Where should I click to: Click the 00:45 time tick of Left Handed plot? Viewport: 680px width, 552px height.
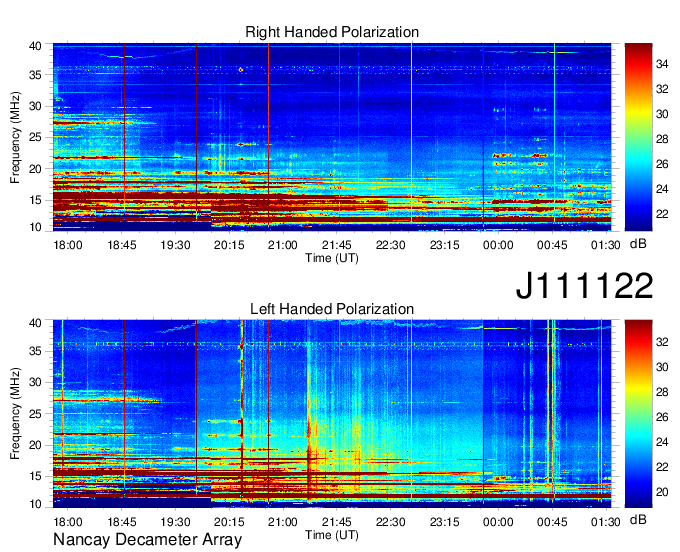coord(552,522)
